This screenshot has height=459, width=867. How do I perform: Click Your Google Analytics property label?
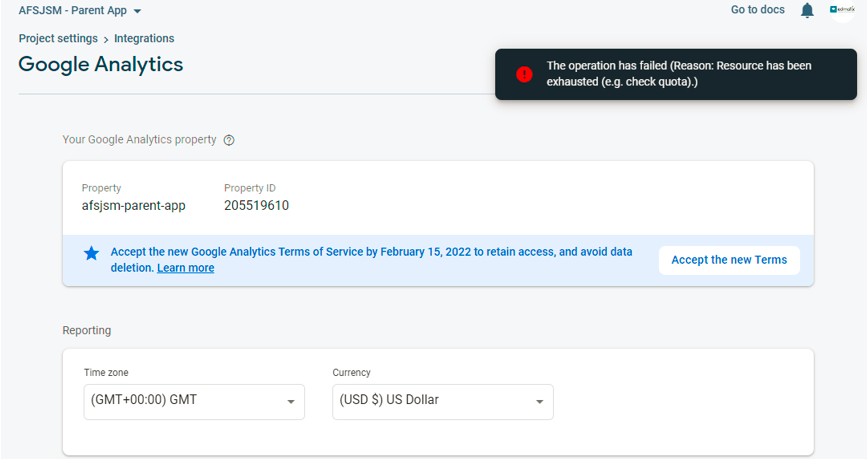coord(139,139)
